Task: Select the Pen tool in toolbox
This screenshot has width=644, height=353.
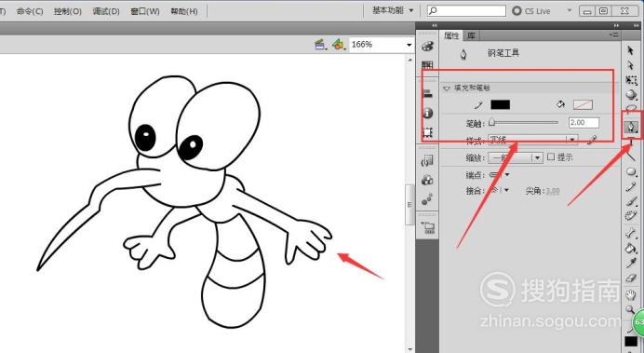Action: (631, 127)
